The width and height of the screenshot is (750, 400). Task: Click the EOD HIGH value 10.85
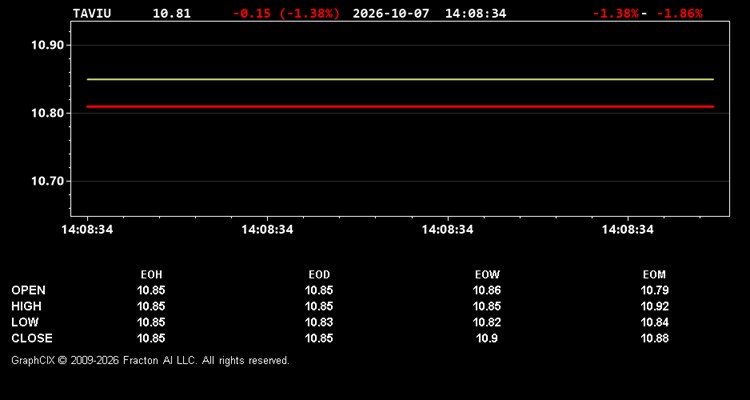pos(319,306)
